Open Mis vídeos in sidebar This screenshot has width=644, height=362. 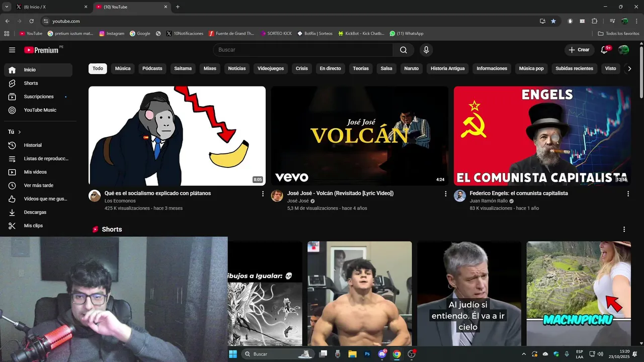(x=38, y=172)
